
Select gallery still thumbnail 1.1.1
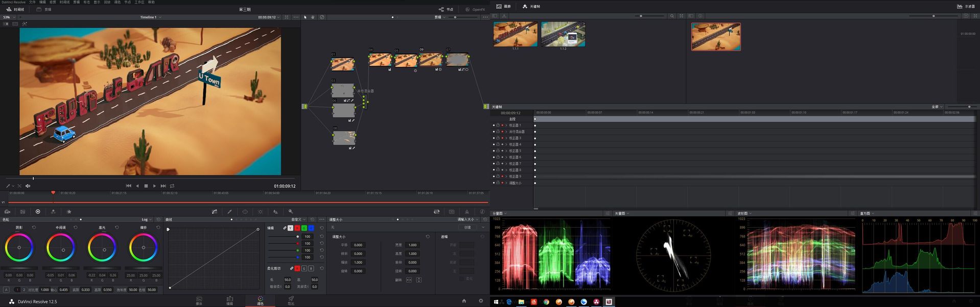point(515,34)
